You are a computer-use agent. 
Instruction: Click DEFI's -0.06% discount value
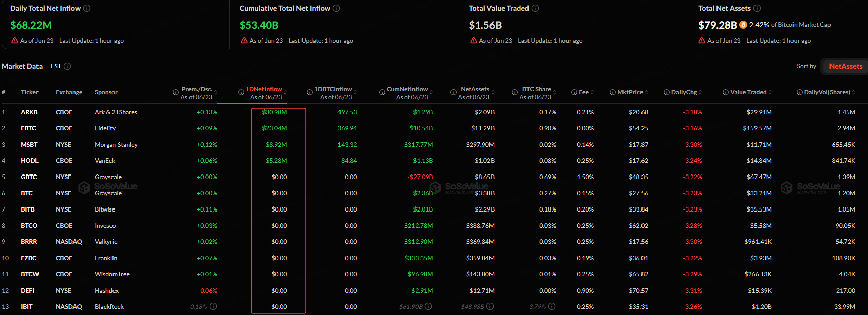[x=208, y=291]
